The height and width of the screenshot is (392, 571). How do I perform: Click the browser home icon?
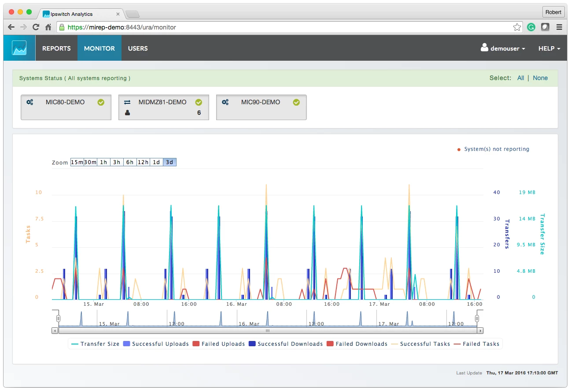(x=48, y=27)
